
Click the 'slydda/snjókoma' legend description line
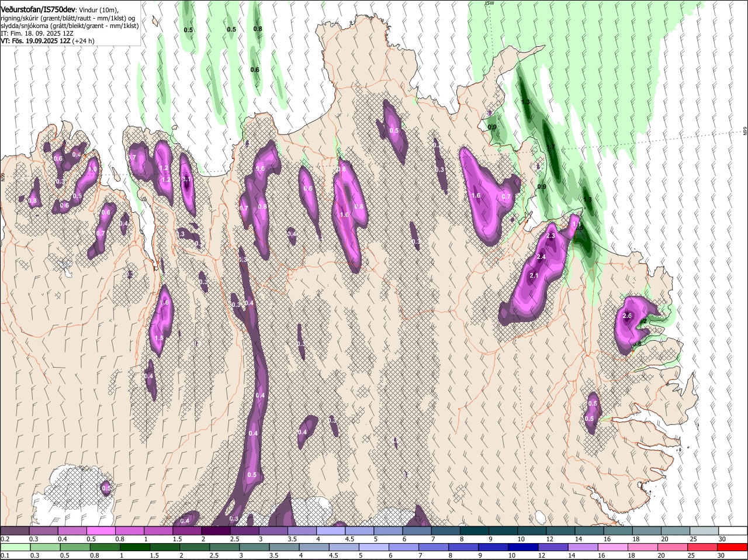tap(70, 26)
